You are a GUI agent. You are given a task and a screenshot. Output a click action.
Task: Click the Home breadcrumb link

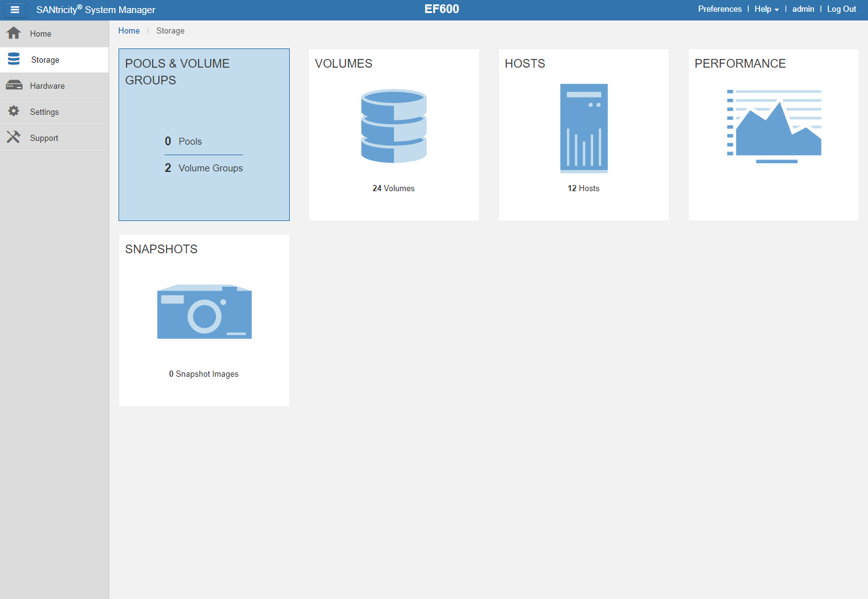129,30
